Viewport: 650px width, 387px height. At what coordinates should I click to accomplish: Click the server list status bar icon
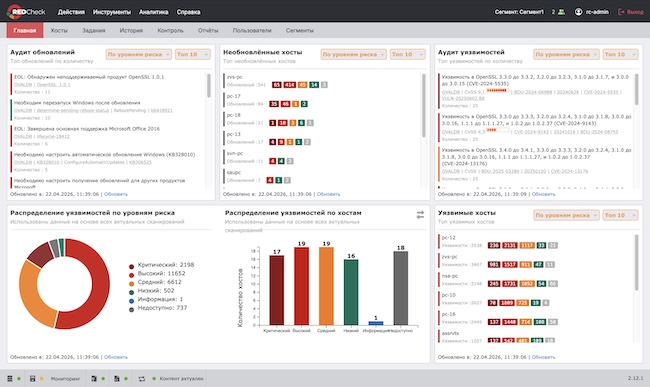pos(10,379)
